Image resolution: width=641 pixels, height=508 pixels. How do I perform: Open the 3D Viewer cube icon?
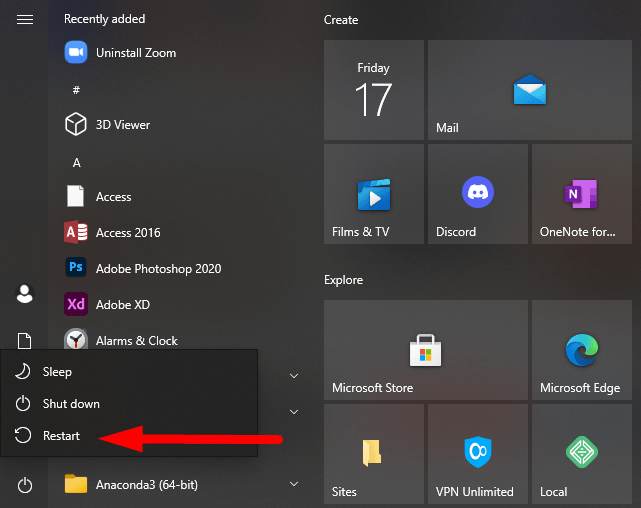pyautogui.click(x=76, y=124)
